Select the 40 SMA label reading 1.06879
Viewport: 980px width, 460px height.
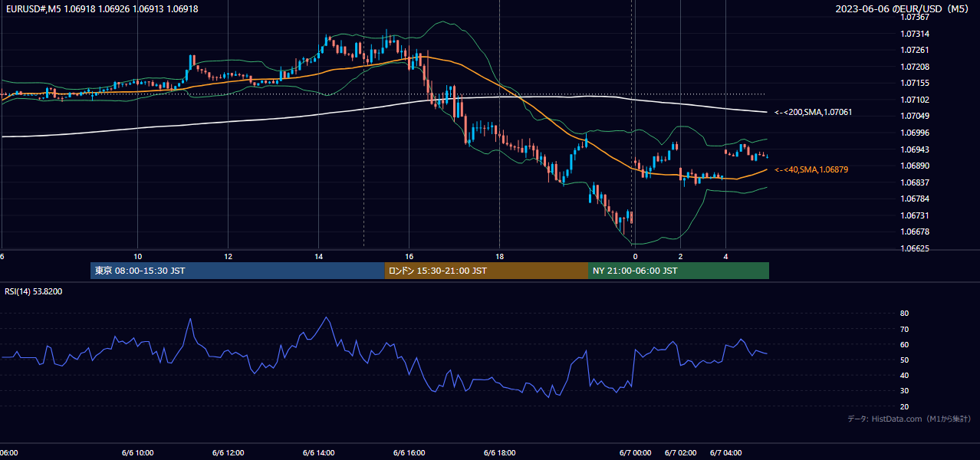(811, 169)
